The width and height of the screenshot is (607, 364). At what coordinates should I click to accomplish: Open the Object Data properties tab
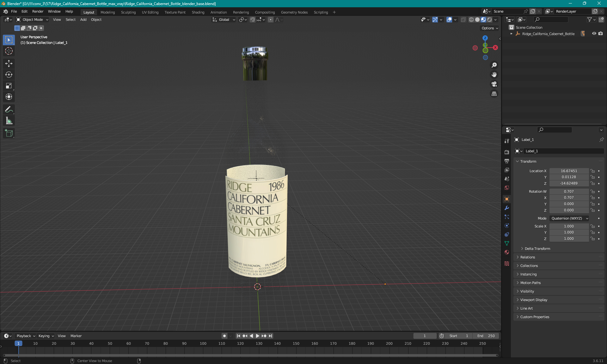pos(507,243)
